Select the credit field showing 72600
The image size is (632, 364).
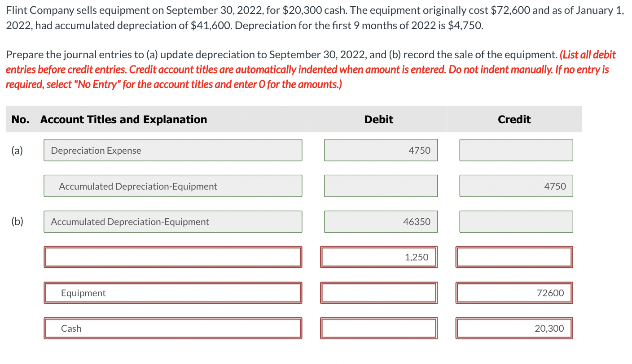pos(513,293)
